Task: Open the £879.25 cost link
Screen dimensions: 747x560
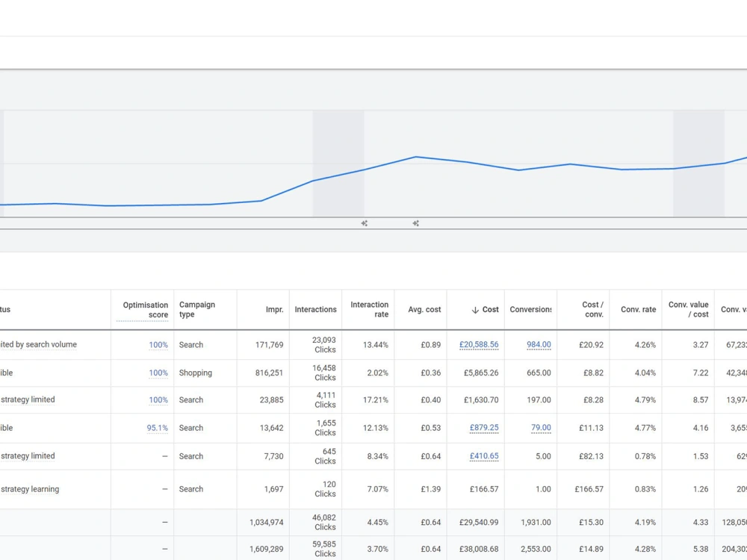Action: 484,428
